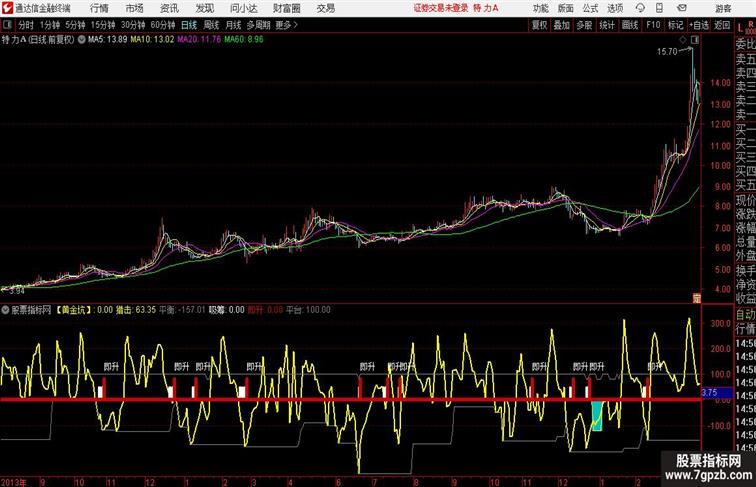
Task: Switch to 30分钟 period
Action: 133,25
